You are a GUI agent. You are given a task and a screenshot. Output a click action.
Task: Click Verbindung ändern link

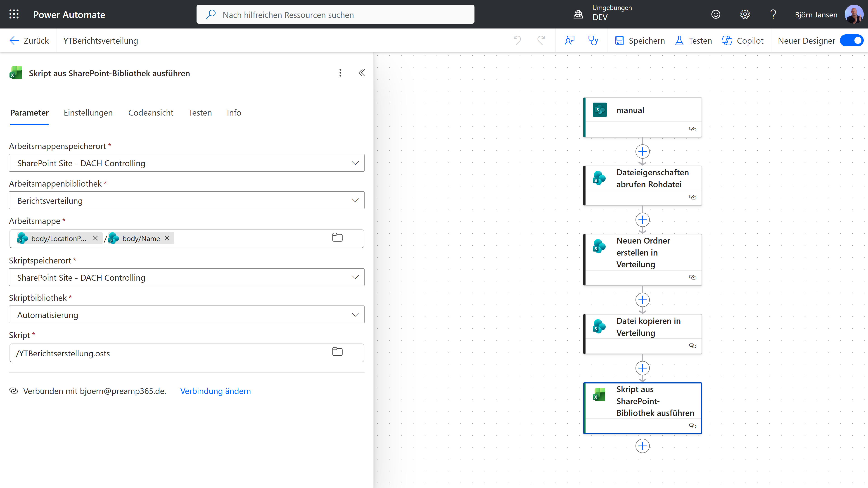(215, 391)
